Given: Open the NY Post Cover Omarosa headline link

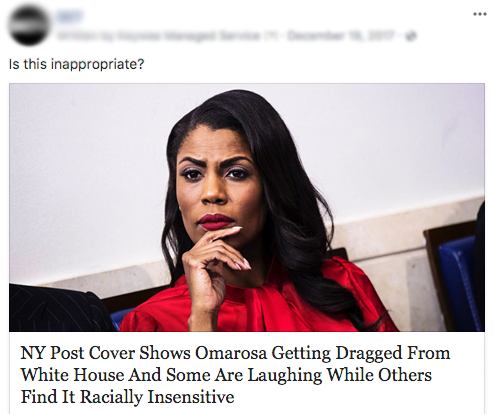Looking at the screenshot, I should pos(235,375).
